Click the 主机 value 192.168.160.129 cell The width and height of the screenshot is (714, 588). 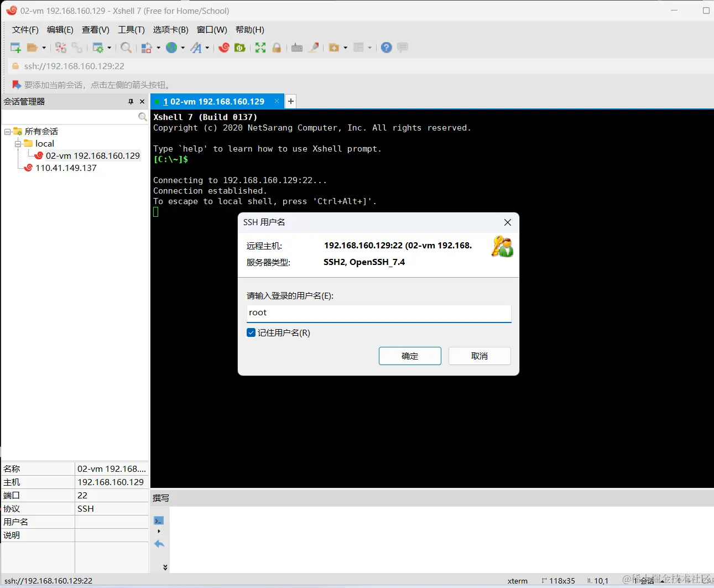(111, 482)
